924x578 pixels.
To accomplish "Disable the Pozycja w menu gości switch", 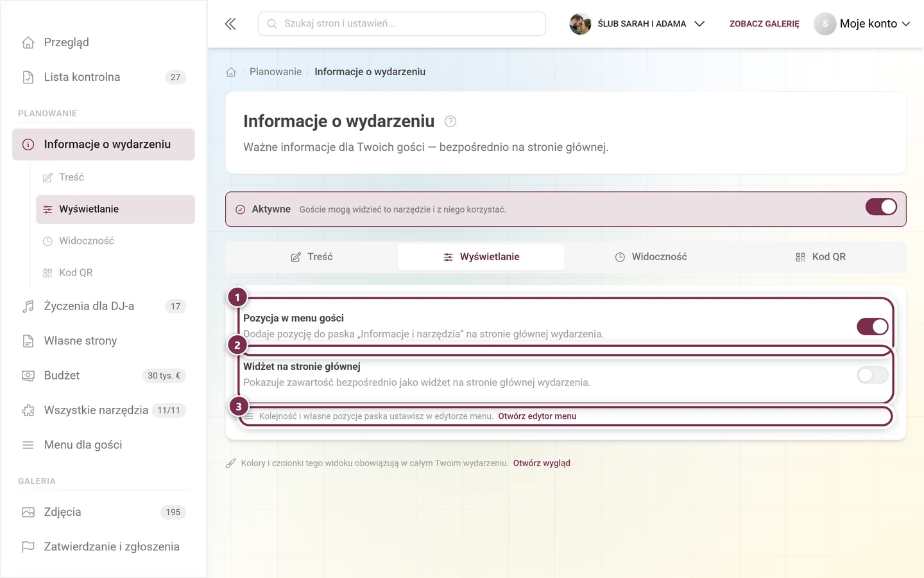I will 873,326.
